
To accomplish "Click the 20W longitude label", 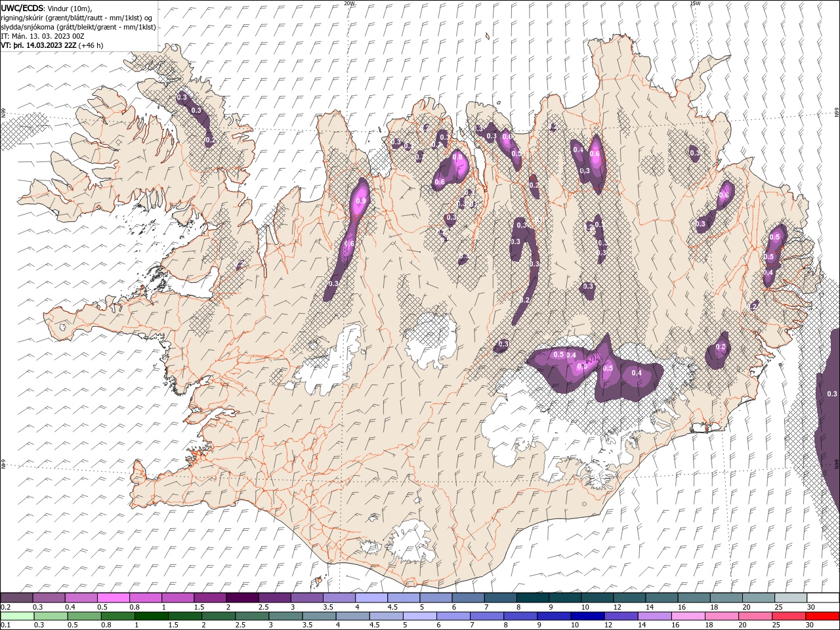I will tap(349, 3).
